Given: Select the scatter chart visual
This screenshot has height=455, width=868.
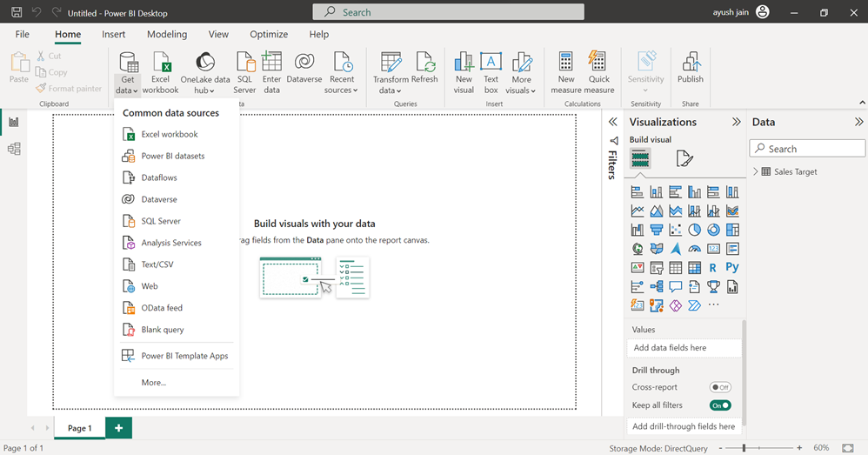Looking at the screenshot, I should click(676, 230).
